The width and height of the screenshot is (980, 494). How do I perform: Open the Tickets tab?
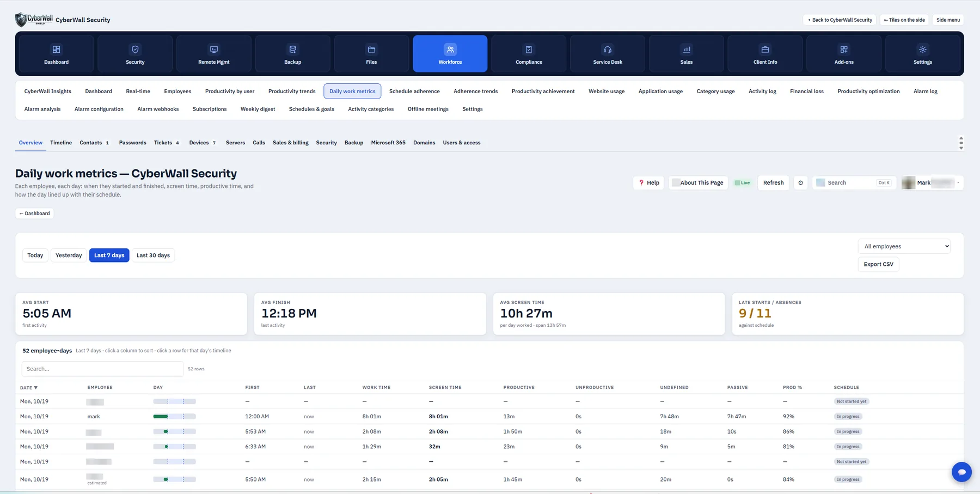tap(167, 143)
